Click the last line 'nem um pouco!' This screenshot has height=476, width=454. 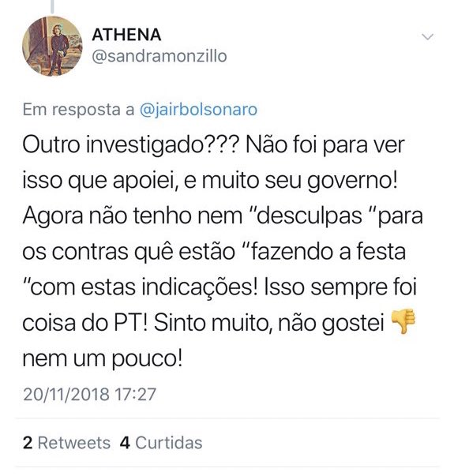pos(103,359)
